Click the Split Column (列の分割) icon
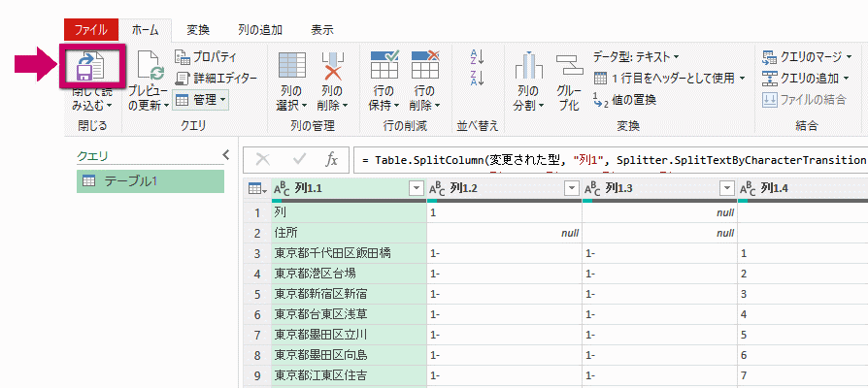This screenshot has width=868, height=388. (x=527, y=67)
